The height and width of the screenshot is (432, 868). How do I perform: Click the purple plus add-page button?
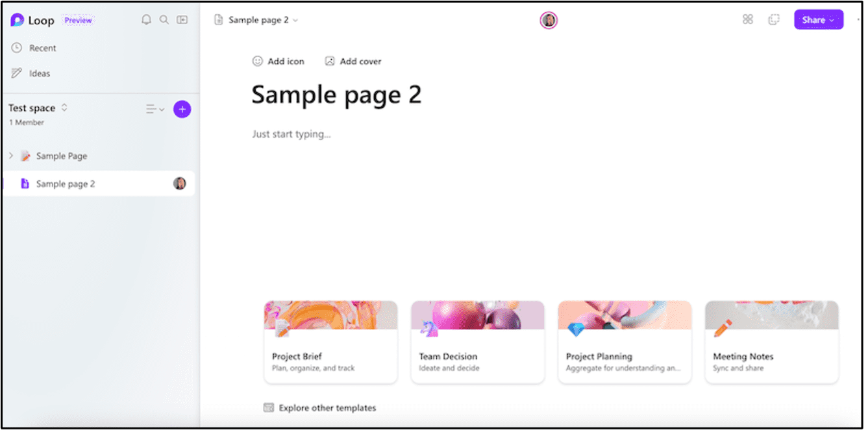click(x=182, y=110)
